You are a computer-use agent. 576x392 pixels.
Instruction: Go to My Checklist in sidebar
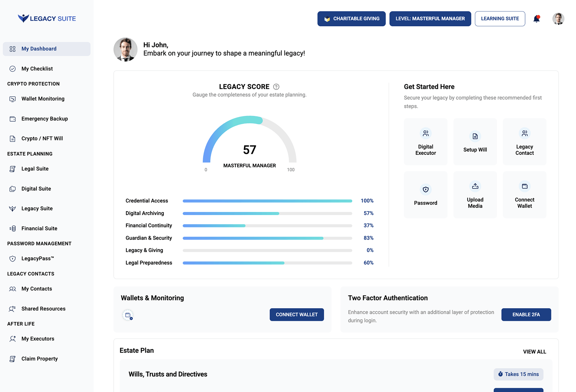[37, 69]
